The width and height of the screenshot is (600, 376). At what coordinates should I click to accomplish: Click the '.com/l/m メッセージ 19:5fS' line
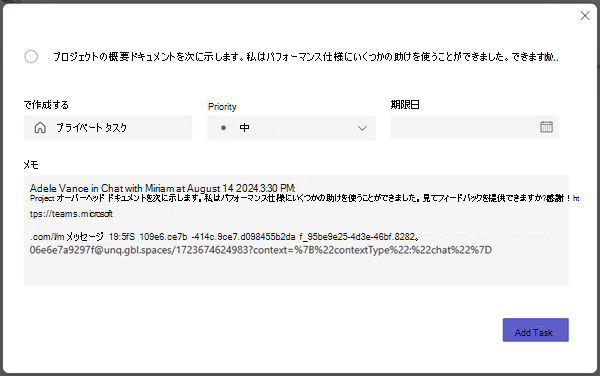tap(225, 237)
